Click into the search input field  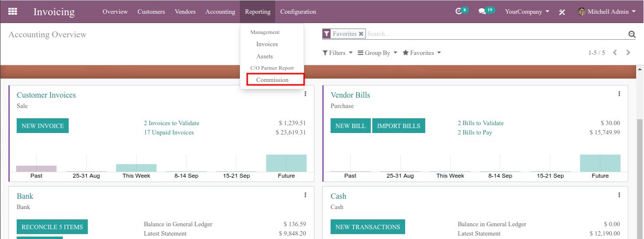tap(496, 34)
